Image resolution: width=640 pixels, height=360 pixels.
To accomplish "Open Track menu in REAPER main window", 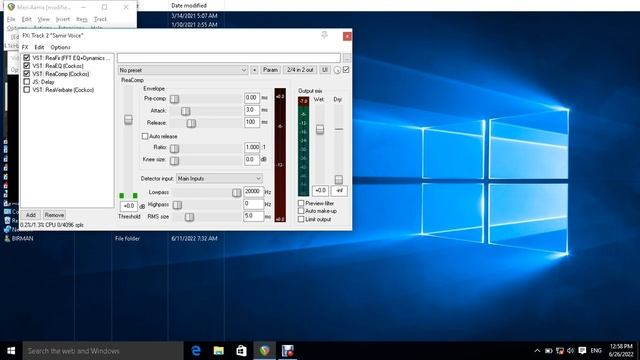I will click(100, 19).
